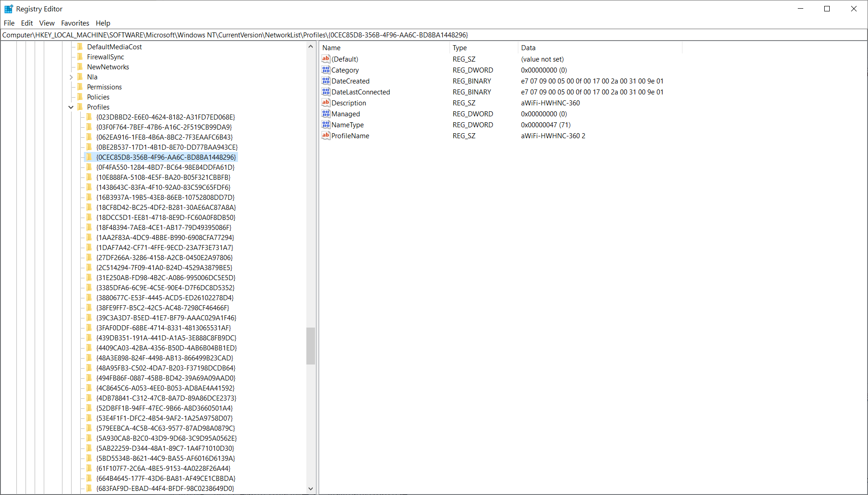Screen dimensions: 868x495
Task: Select key {579EEBCA-4C5B-4C63-9577-87AD98A0879C}
Action: click(x=165, y=428)
